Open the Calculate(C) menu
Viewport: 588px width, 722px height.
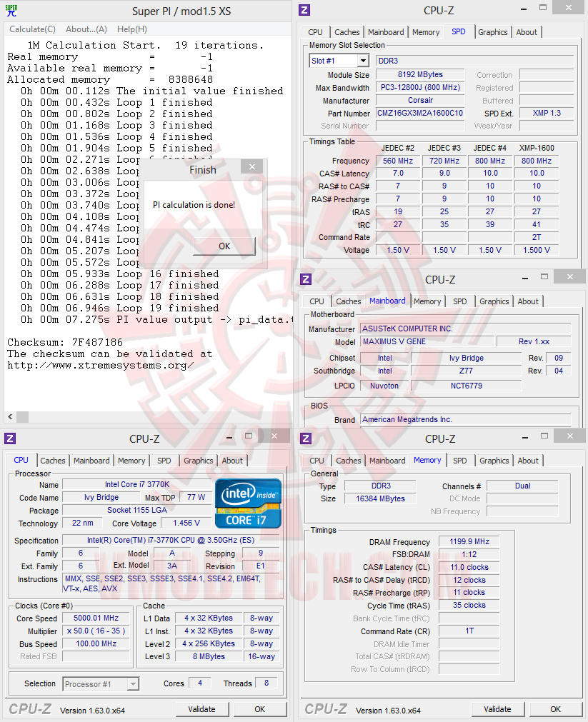[32, 29]
